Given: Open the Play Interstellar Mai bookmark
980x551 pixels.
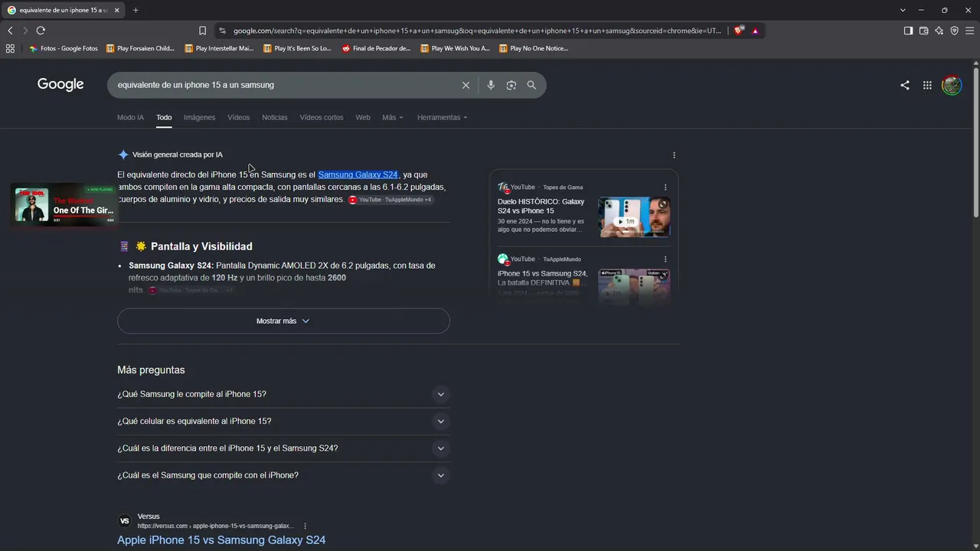Looking at the screenshot, I should click(219, 48).
